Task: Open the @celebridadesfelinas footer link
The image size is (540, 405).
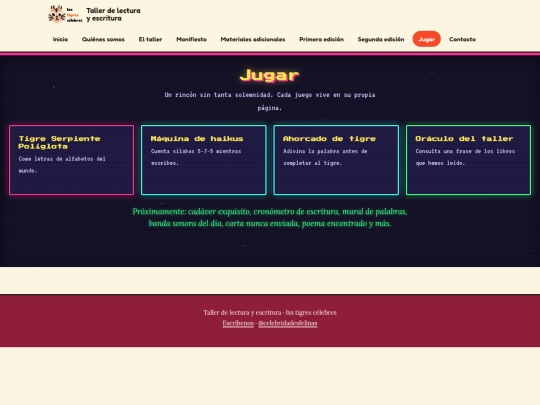Action: point(288,323)
